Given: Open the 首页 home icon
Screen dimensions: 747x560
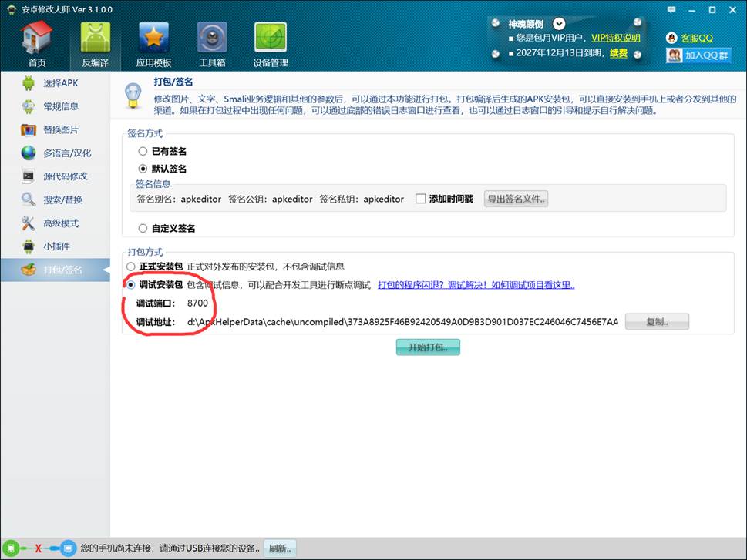Looking at the screenshot, I should [x=37, y=37].
